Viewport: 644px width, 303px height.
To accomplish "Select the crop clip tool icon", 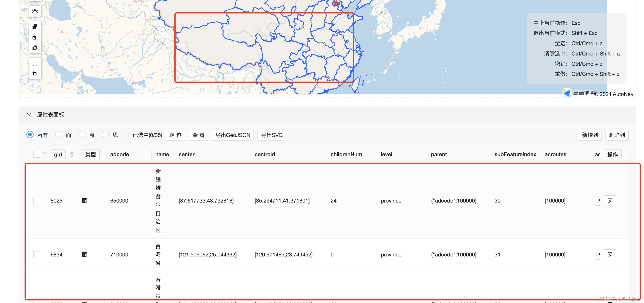I will click(x=35, y=74).
